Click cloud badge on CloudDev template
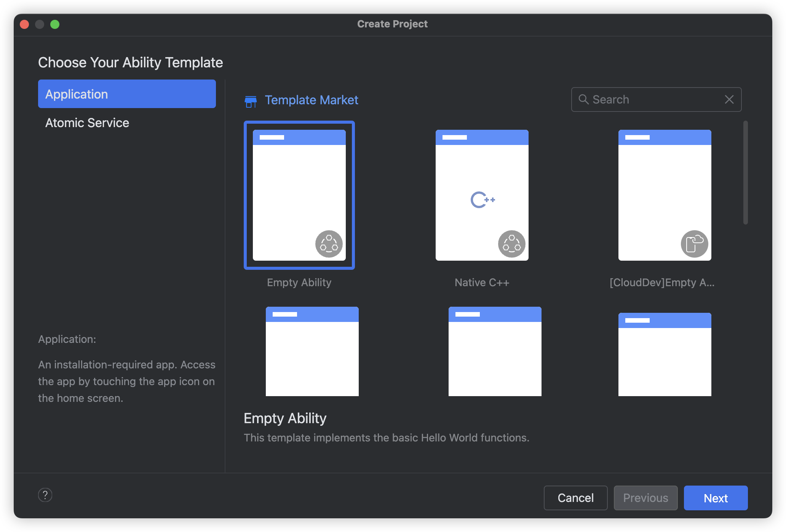Screen dimensions: 786x532 (694, 244)
